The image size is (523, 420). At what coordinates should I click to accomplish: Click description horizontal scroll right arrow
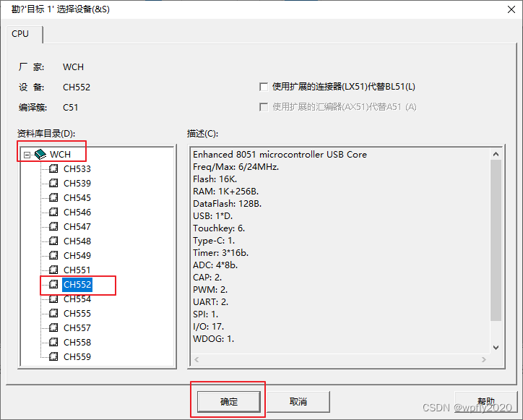484,359
